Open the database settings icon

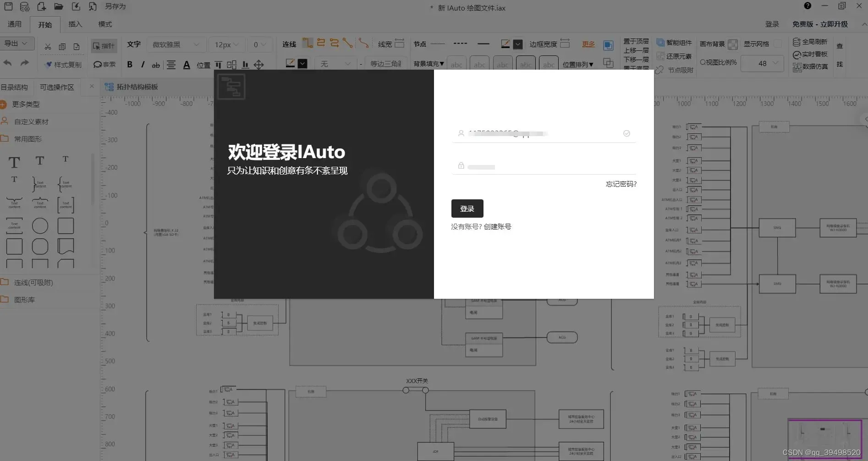tap(25, 6)
